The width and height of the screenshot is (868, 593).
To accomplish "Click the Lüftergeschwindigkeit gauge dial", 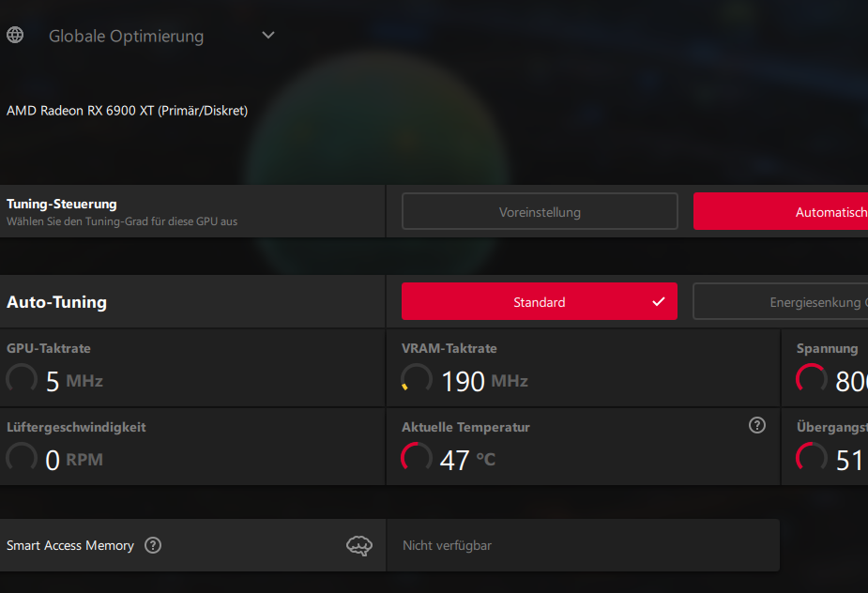I will [x=22, y=458].
